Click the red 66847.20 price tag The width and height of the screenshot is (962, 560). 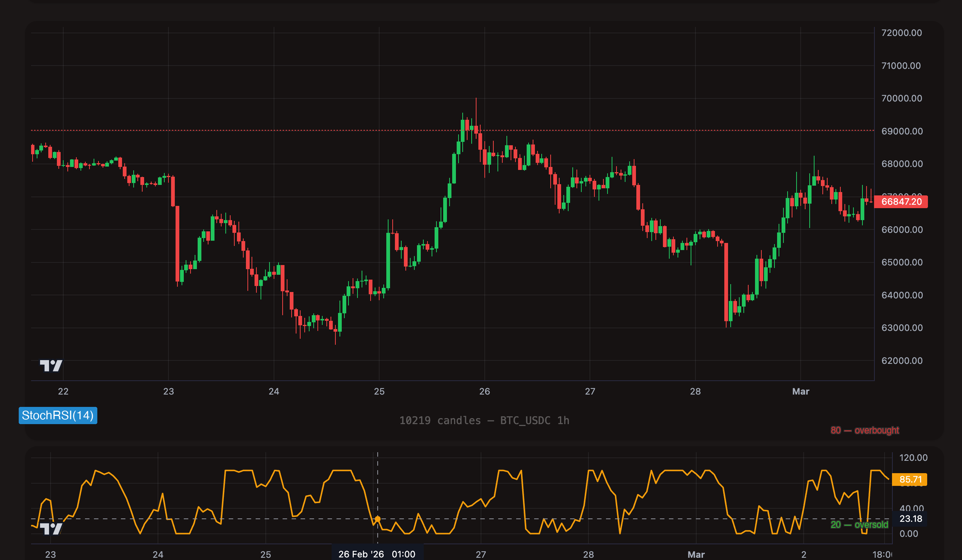click(901, 202)
